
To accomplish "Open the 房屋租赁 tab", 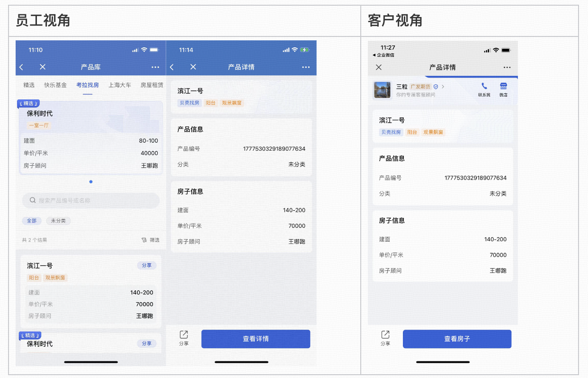I will [152, 85].
